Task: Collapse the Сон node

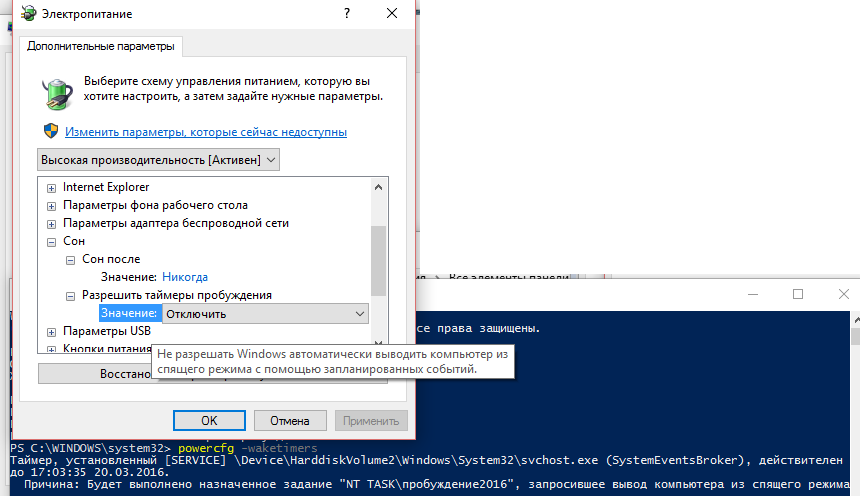Action: 51,242
